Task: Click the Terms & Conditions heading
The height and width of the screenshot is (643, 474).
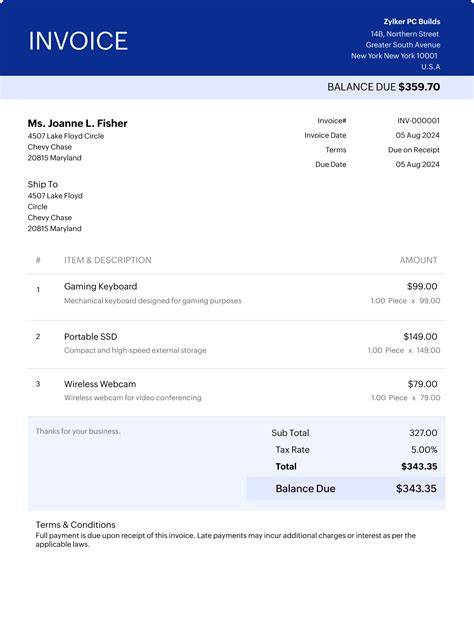Action: click(x=75, y=524)
